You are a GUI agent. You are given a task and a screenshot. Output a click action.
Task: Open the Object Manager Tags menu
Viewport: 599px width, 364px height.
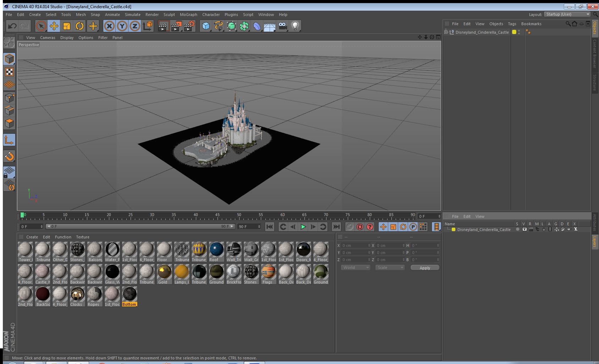pyautogui.click(x=512, y=24)
